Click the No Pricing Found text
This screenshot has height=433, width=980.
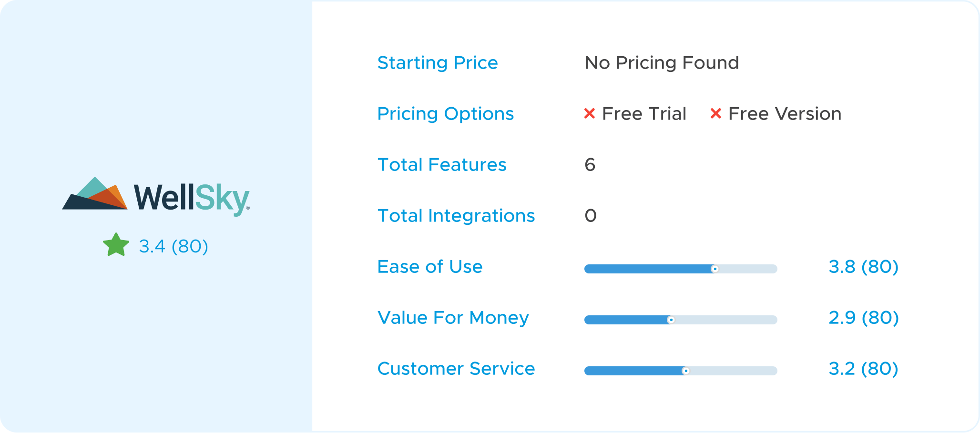[x=662, y=63]
